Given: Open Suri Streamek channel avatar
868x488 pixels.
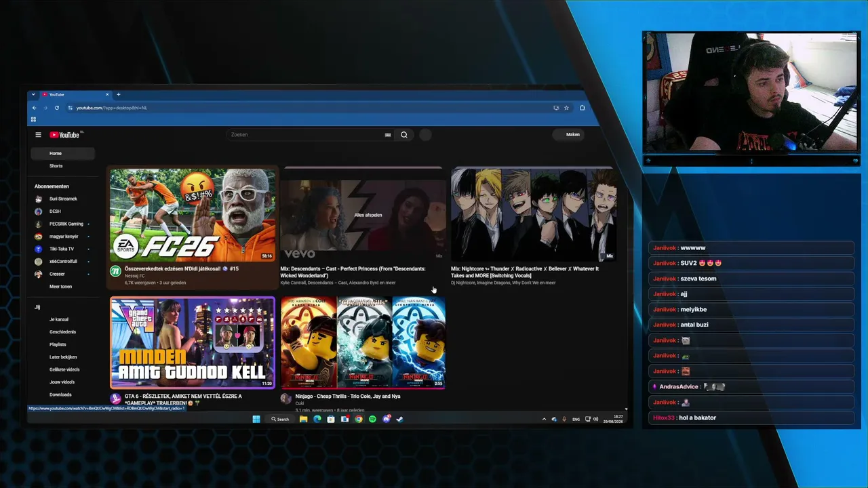Looking at the screenshot, I should click(x=39, y=199).
